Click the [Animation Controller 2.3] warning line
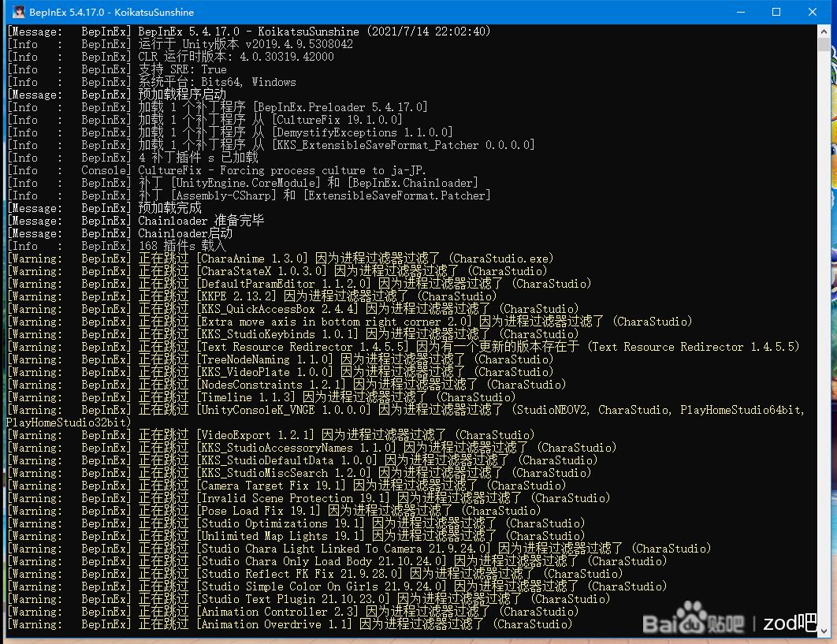The width and height of the screenshot is (837, 644). (x=293, y=612)
